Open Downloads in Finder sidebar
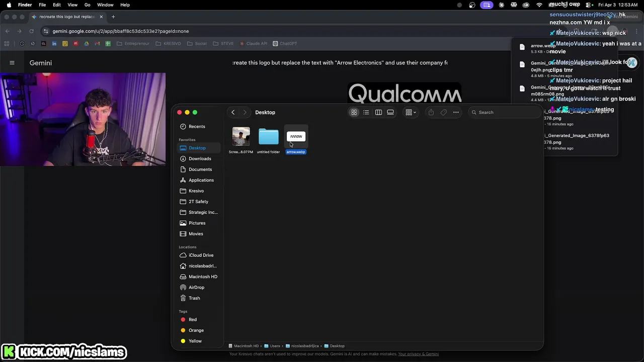The width and height of the screenshot is (644, 362). click(x=199, y=158)
